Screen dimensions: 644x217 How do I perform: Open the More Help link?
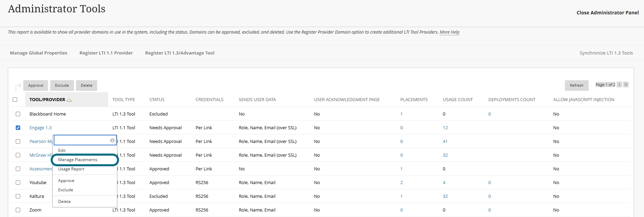tap(449, 32)
